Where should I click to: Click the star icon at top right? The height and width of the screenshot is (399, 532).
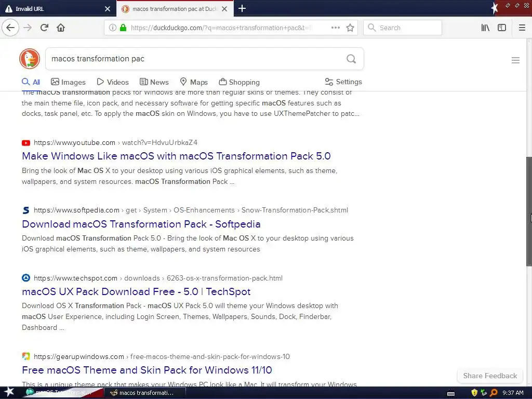click(x=495, y=8)
